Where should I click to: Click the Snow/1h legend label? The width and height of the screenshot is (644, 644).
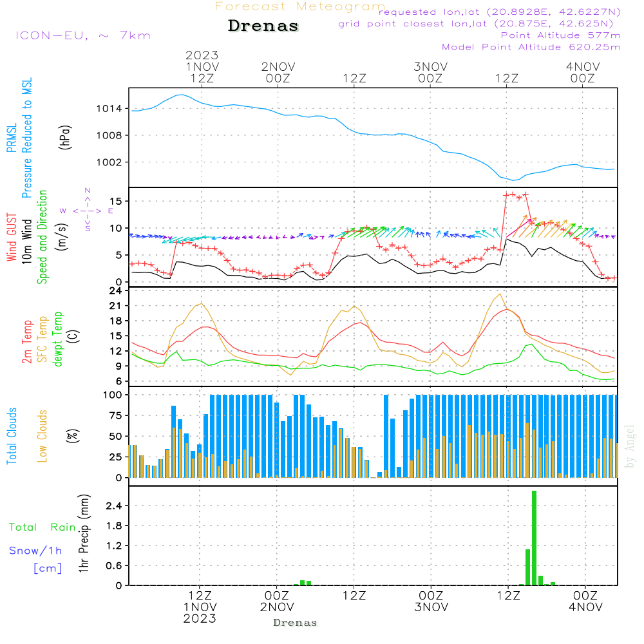35,551
